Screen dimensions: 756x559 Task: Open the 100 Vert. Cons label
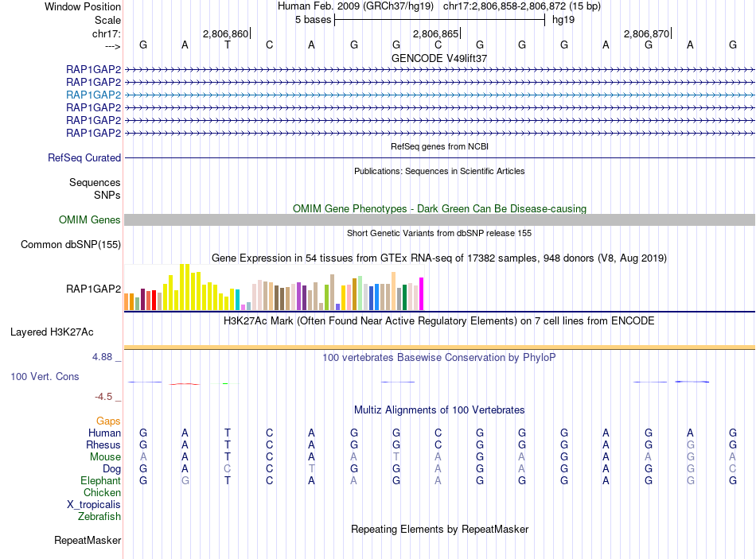(45, 377)
